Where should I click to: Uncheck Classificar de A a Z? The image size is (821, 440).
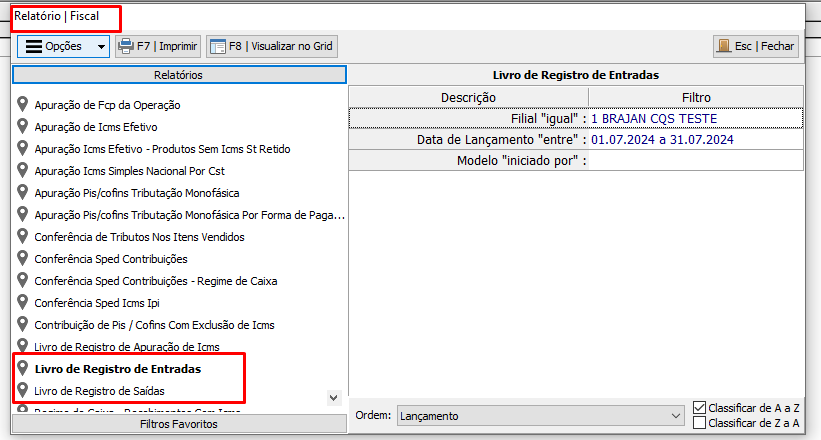pyautogui.click(x=700, y=408)
